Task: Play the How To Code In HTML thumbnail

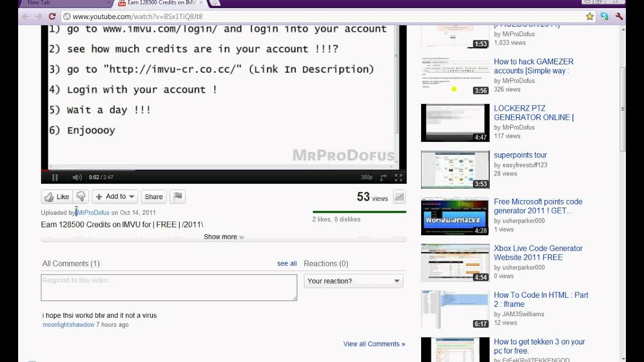Action: (455, 310)
